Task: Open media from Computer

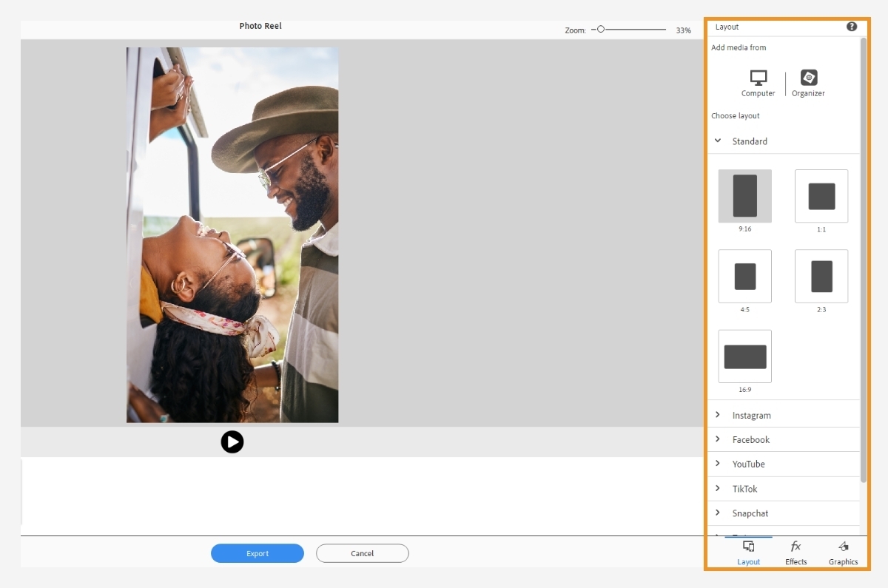Action: click(758, 81)
